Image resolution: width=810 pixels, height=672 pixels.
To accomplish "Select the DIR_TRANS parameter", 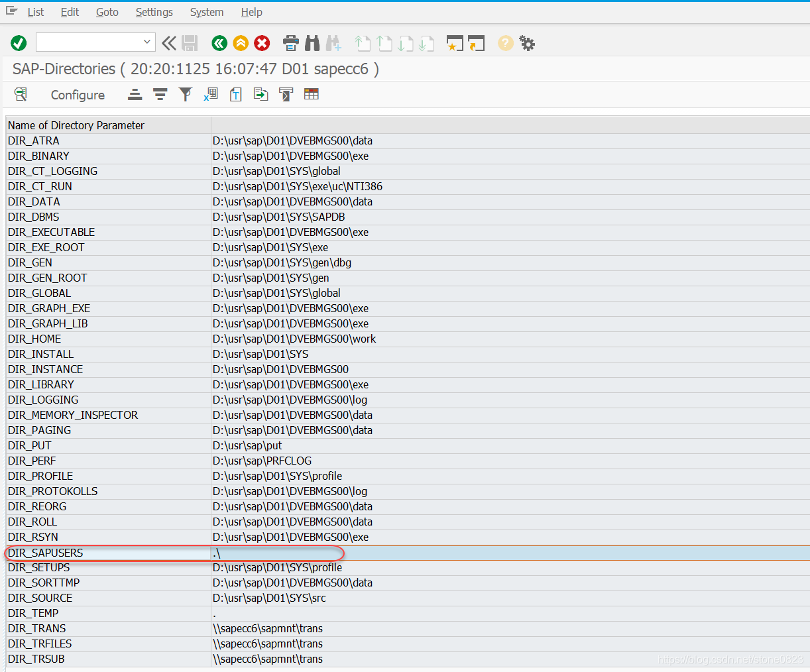I will (37, 628).
